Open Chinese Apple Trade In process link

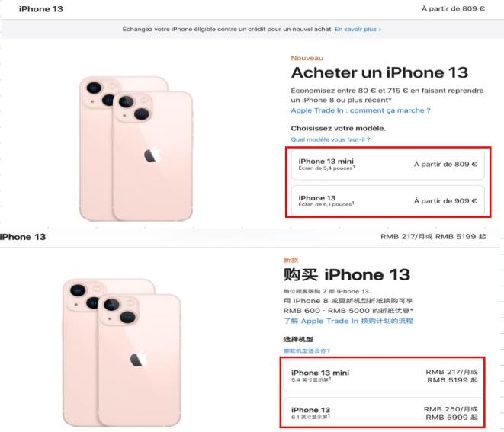point(348,321)
